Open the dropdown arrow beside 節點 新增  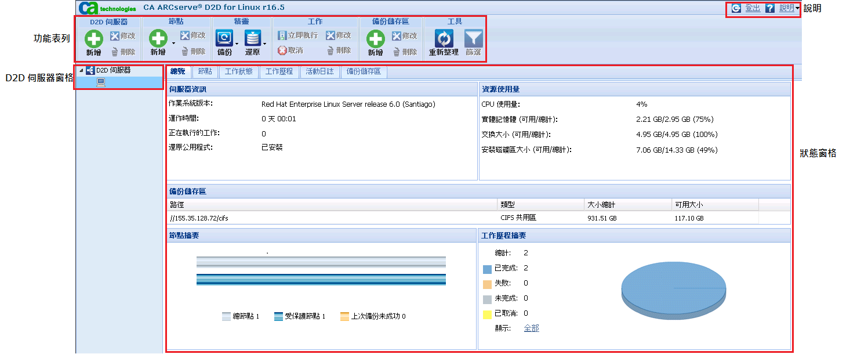173,44
